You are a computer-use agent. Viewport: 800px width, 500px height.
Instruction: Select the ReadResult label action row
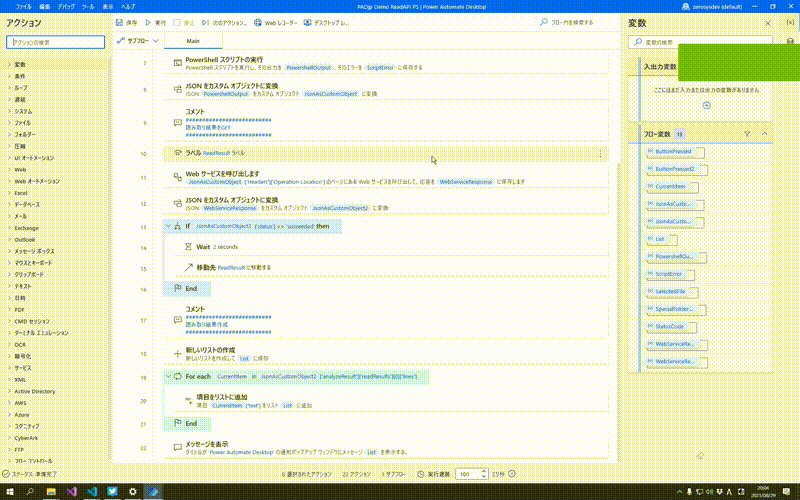coord(386,153)
